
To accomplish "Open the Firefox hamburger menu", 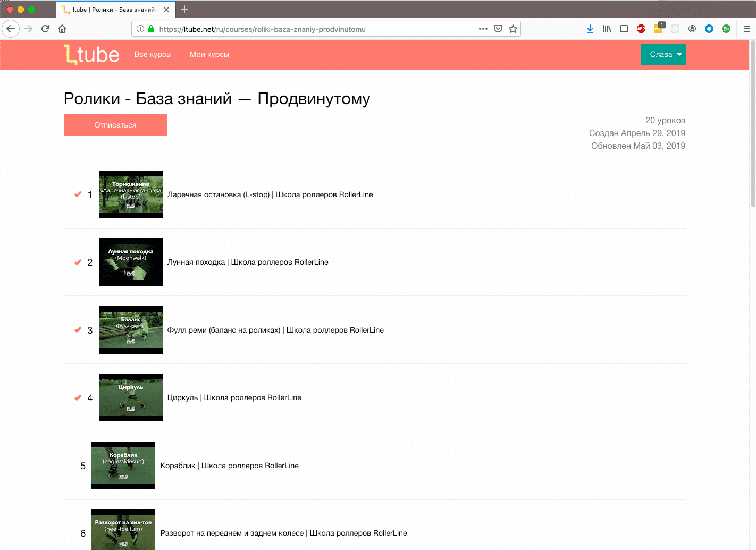I will [746, 29].
